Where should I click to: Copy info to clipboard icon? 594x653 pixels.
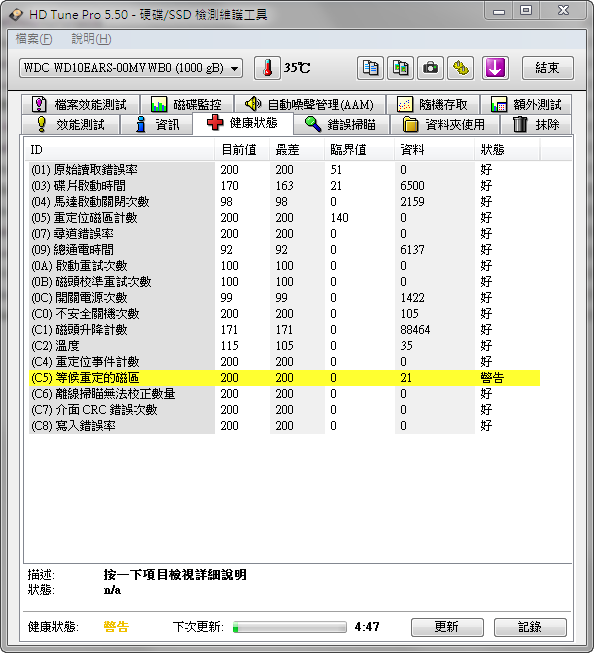370,68
